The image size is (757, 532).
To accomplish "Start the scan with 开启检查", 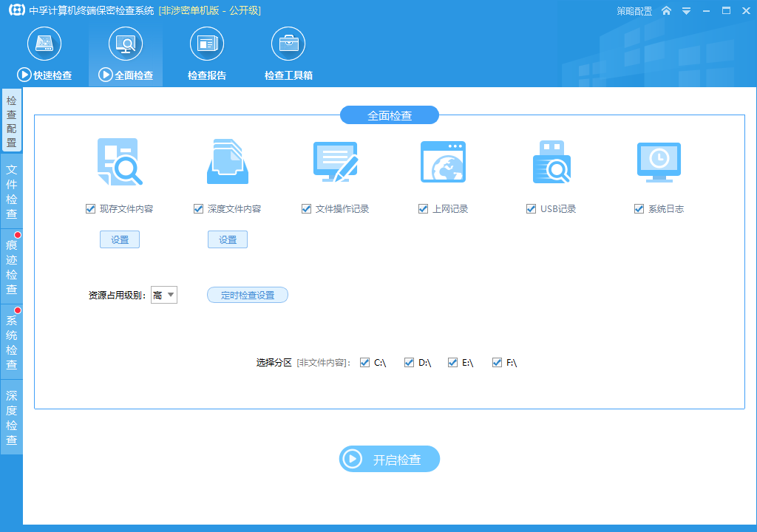I will pos(390,459).
